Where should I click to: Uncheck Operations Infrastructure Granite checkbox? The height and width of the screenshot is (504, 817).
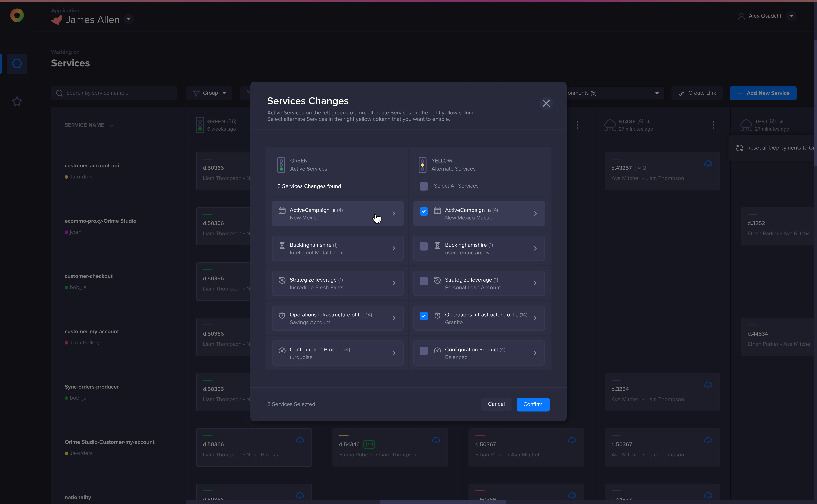click(x=424, y=316)
